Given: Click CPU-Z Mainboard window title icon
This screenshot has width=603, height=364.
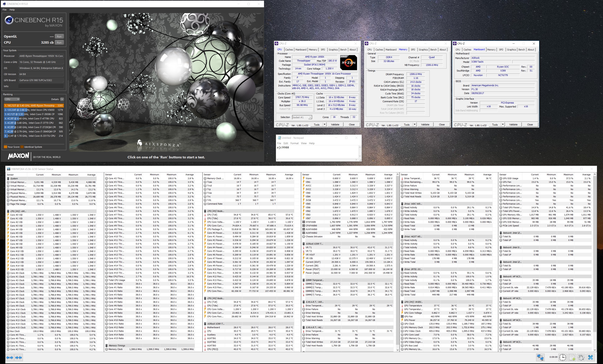Looking at the screenshot, I should pos(455,43).
